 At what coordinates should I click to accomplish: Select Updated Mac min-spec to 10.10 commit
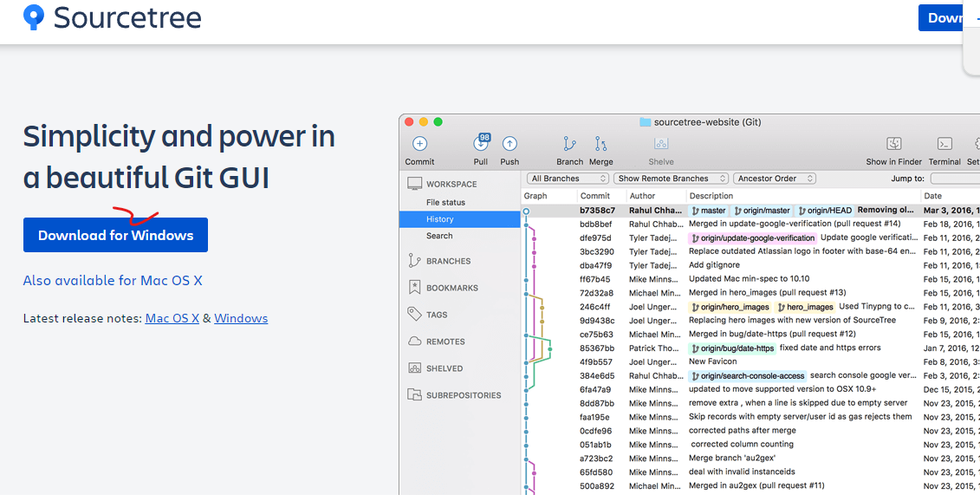pyautogui.click(x=750, y=279)
